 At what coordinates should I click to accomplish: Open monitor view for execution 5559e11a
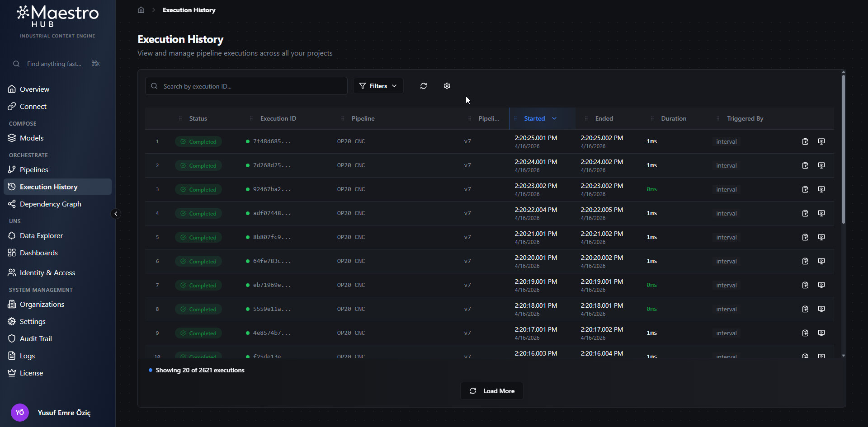[x=821, y=309]
